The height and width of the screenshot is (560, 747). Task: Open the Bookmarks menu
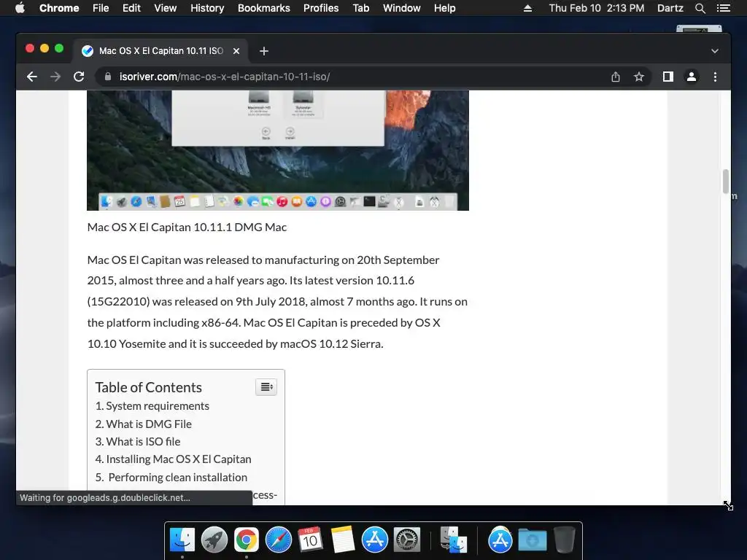point(264,8)
